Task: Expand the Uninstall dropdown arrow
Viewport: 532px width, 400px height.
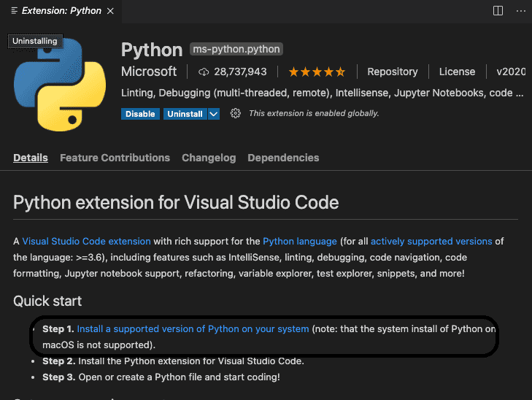Action: coord(213,114)
